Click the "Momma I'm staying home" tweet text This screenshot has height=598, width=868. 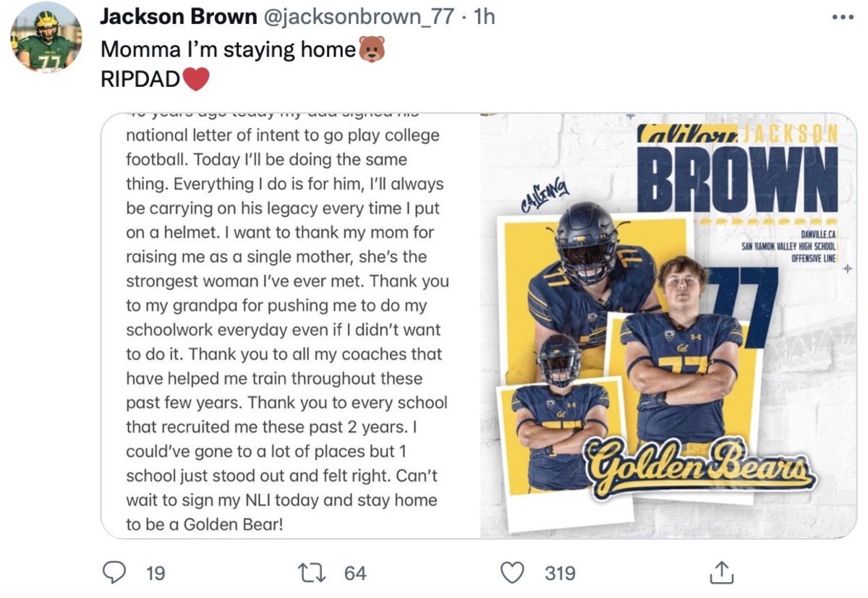click(x=229, y=49)
